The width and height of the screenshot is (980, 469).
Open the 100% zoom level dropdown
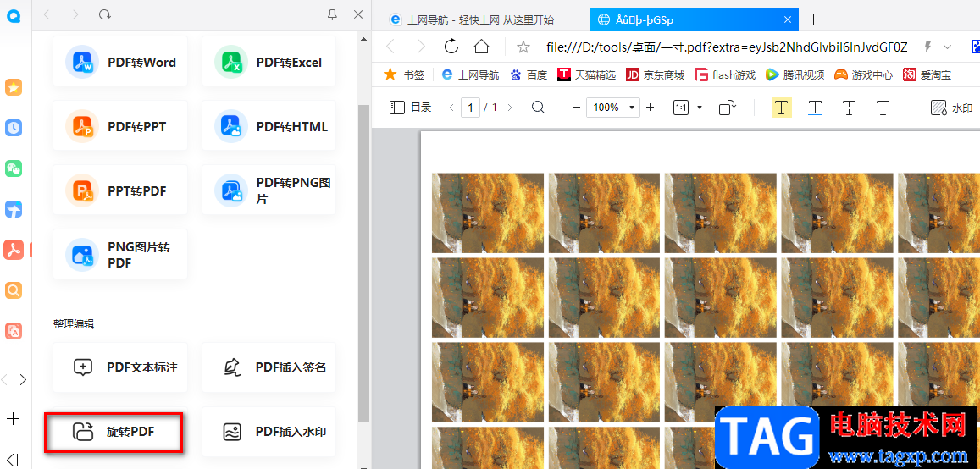coord(613,108)
